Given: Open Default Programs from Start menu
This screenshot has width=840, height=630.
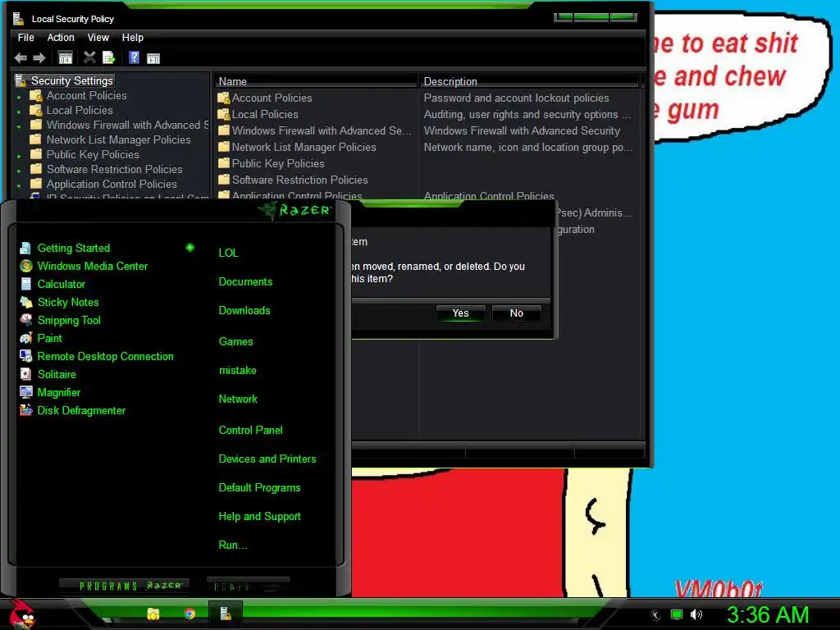Looking at the screenshot, I should 259,487.
